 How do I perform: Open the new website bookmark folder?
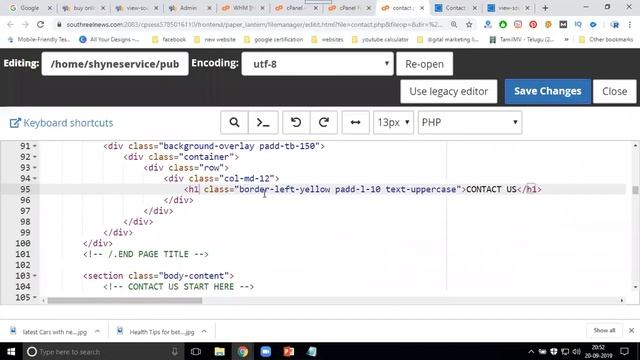click(215, 40)
